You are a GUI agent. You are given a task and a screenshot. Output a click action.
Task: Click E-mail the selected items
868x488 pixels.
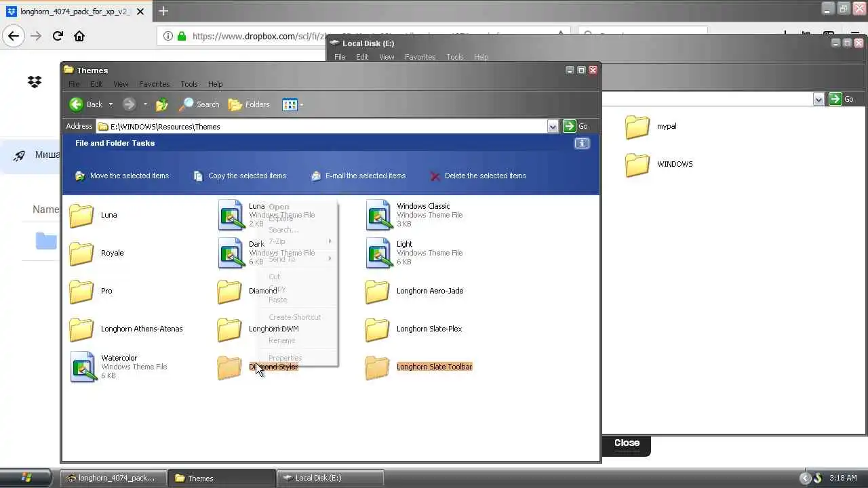tap(358, 176)
